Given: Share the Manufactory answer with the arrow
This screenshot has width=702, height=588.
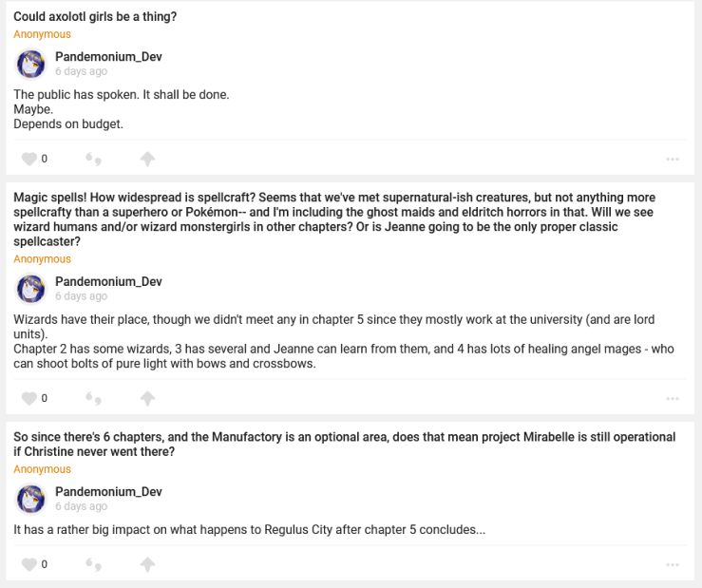Looking at the screenshot, I should coord(147,564).
